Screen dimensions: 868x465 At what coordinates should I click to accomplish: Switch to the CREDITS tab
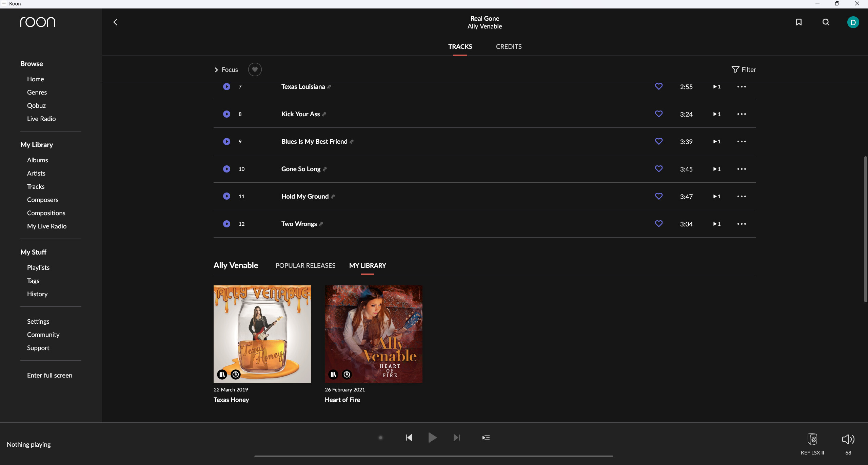tap(509, 47)
